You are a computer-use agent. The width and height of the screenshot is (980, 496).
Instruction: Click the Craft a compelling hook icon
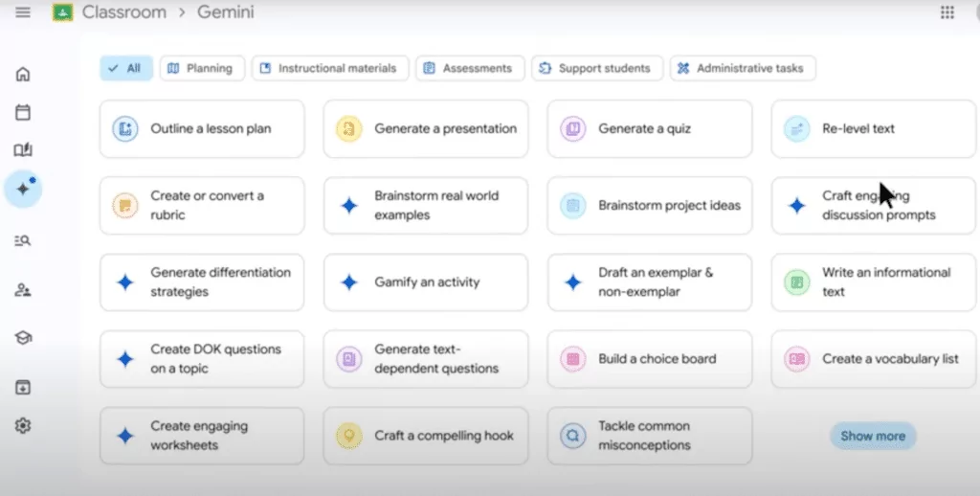coord(348,436)
